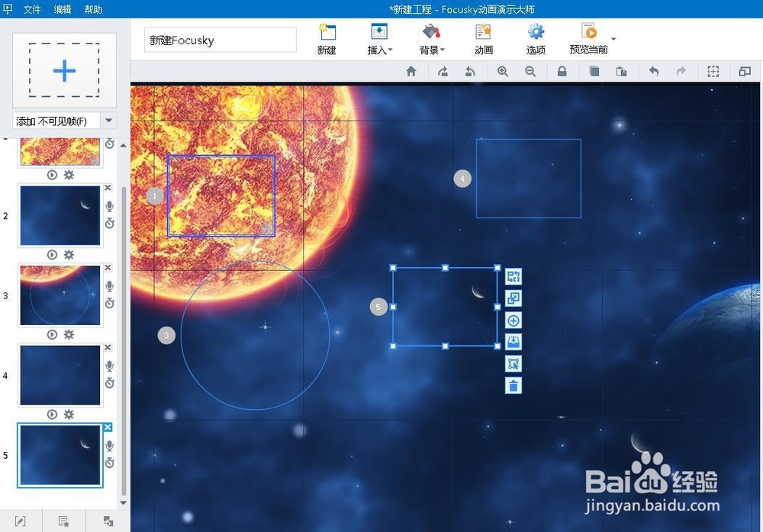
Task: Open the 动画 animation editor
Action: click(x=484, y=39)
